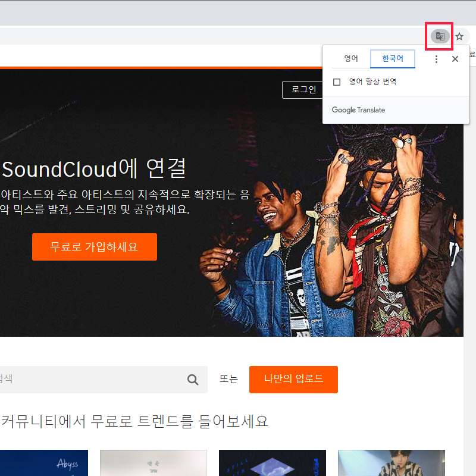Image resolution: width=476 pixels, height=476 pixels.
Task: Open the light gray album cover thumbnail
Action: [x=154, y=463]
